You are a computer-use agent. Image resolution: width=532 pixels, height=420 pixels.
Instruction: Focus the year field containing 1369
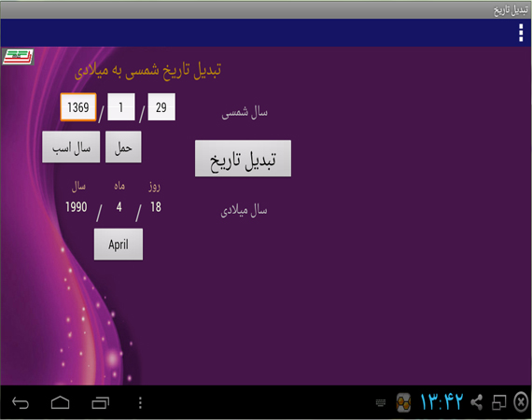[78, 107]
